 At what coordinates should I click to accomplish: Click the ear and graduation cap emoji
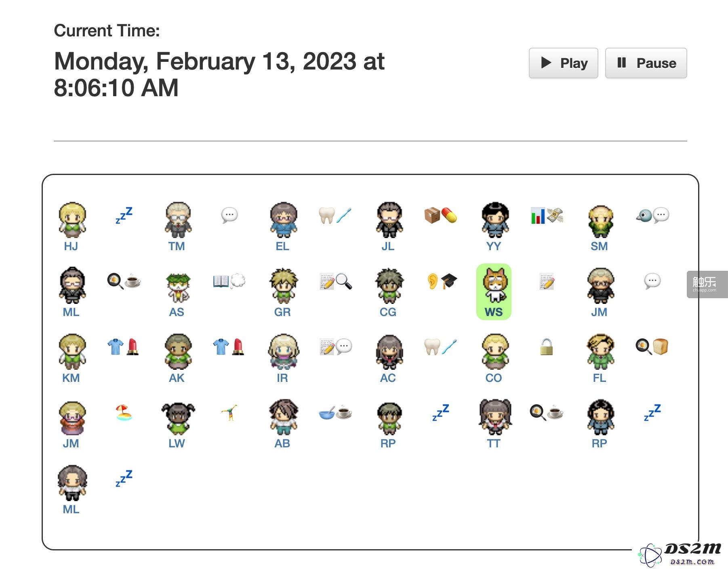pos(442,281)
